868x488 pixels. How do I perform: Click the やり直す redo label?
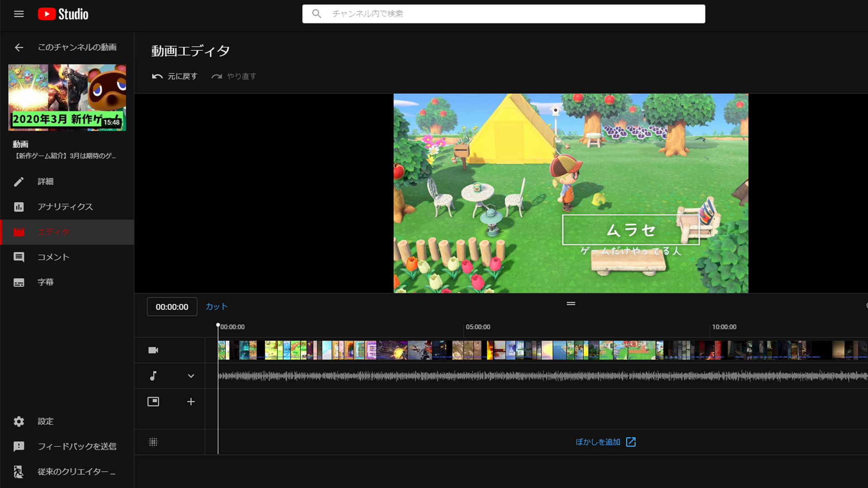pyautogui.click(x=241, y=76)
